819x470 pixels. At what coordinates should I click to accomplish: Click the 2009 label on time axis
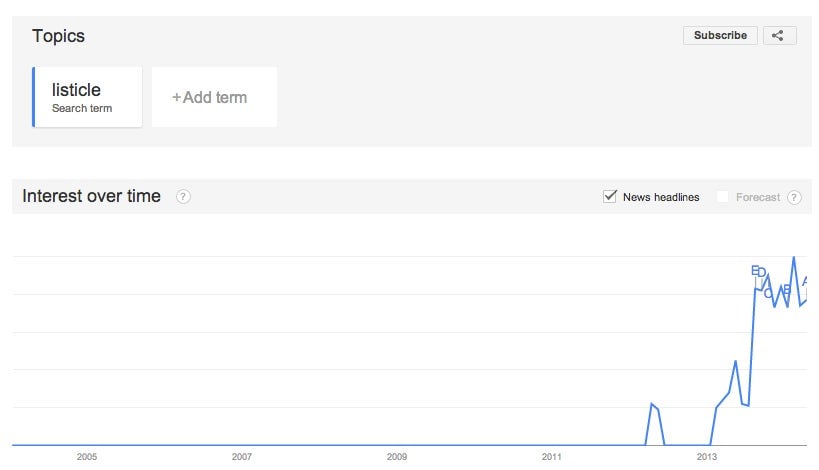click(x=397, y=457)
